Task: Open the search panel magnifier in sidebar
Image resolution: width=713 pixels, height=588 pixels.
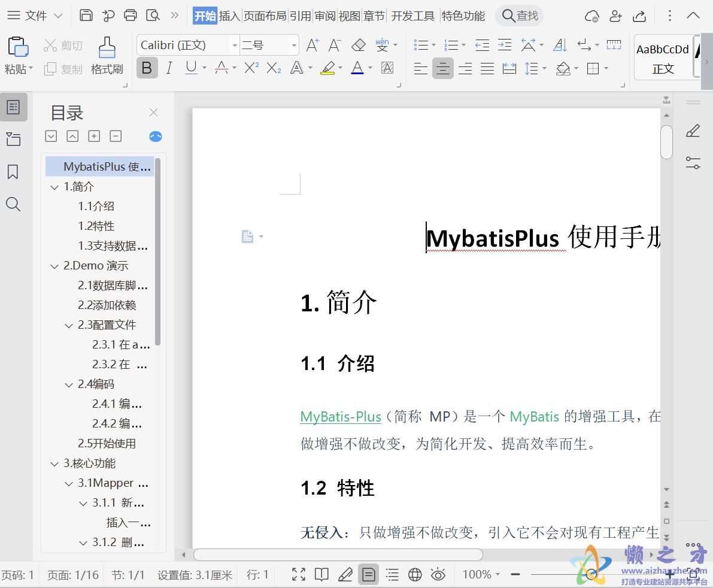Action: pos(13,204)
